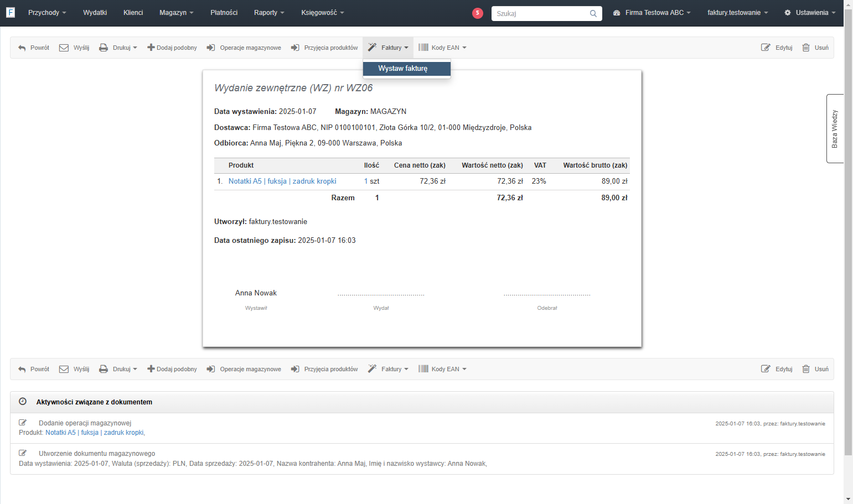Open Płatności in the navbar
The image size is (853, 504).
[224, 13]
